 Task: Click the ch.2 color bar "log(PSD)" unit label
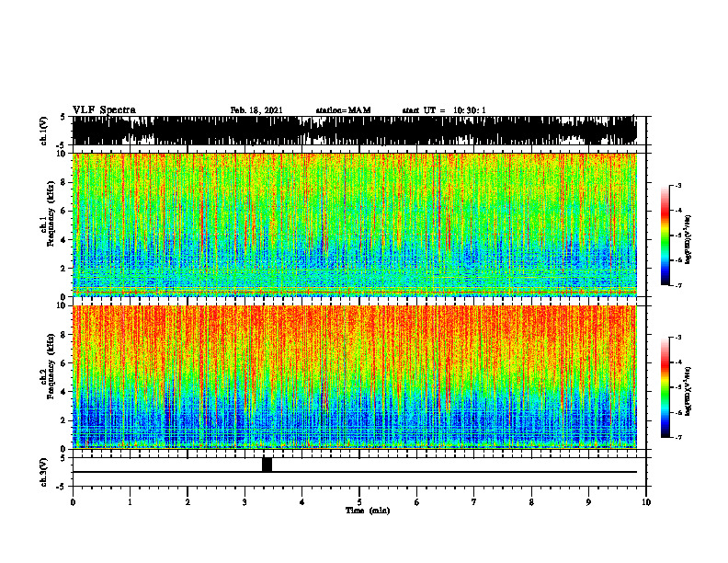pyautogui.click(x=688, y=391)
